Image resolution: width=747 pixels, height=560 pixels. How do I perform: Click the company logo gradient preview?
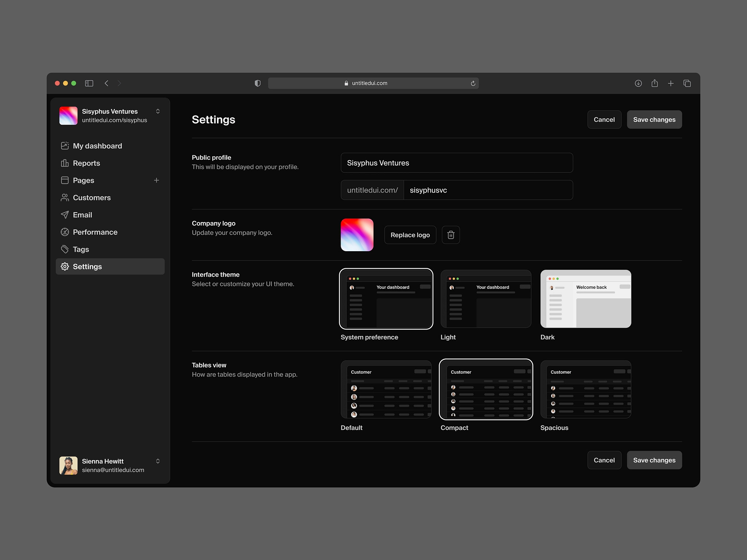[357, 235]
